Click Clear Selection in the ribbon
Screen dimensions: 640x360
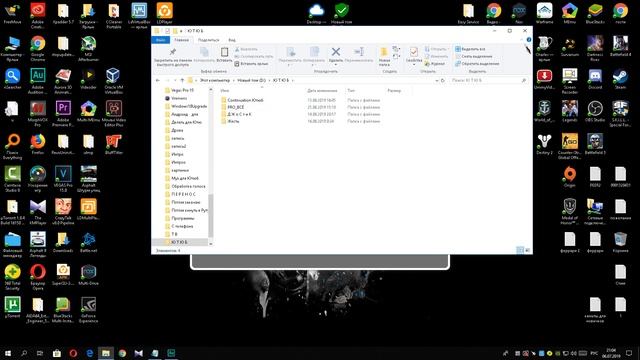[473, 56]
